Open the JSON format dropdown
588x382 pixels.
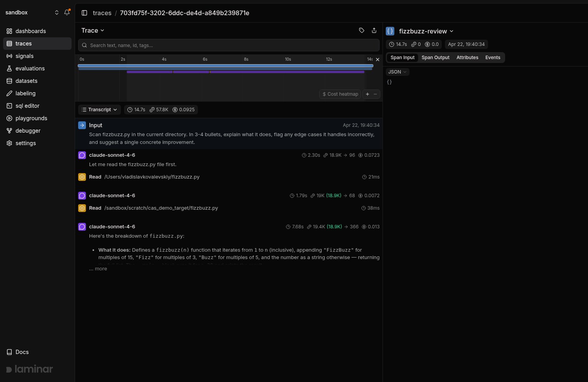click(x=397, y=72)
